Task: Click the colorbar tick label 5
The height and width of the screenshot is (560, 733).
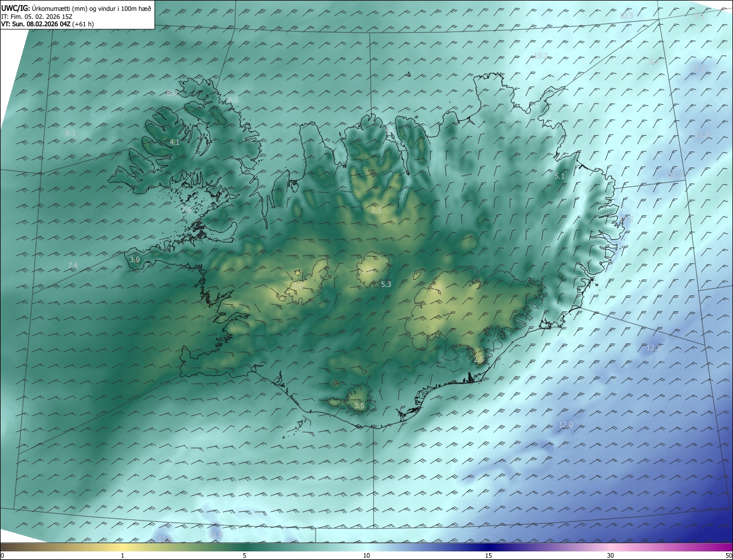Action: tap(245, 555)
